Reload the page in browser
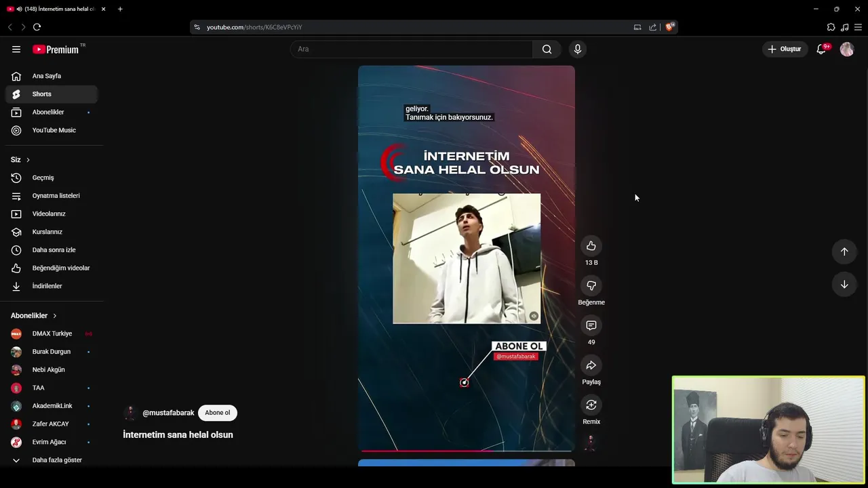This screenshot has width=868, height=488. [x=37, y=27]
